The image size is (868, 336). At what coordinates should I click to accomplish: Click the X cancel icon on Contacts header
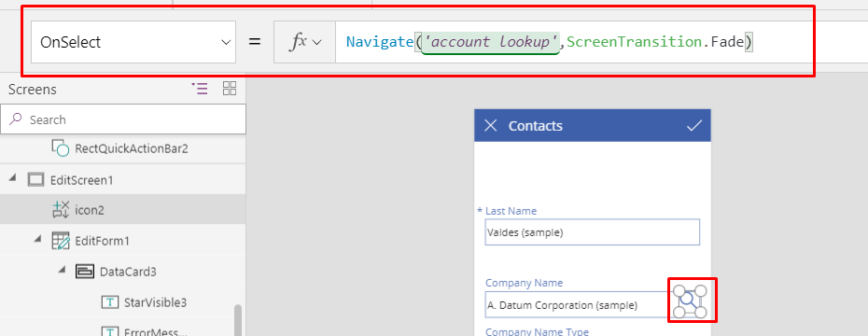point(490,126)
